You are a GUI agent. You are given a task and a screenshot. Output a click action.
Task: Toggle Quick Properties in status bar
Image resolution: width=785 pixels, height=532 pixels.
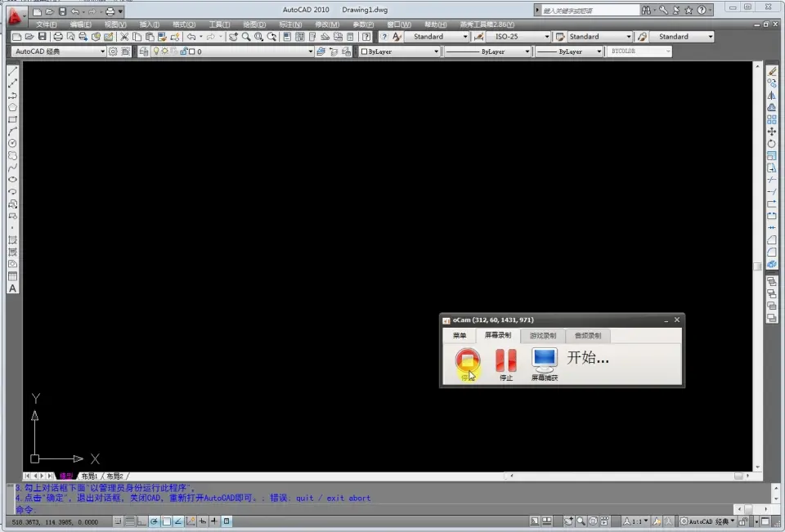pos(227,521)
